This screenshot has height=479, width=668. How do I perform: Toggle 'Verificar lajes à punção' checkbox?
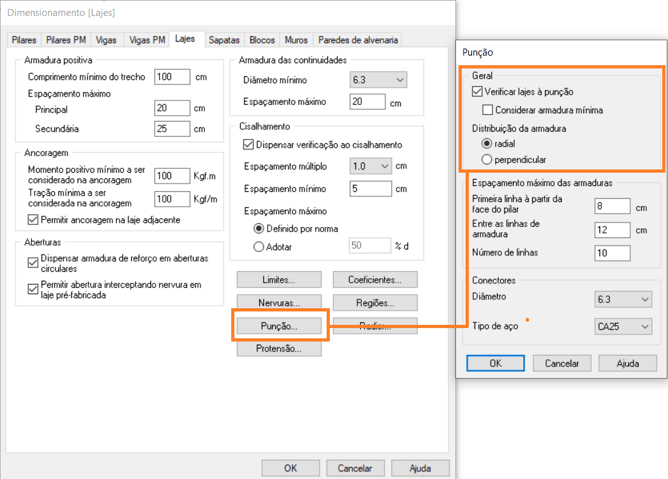point(478,92)
